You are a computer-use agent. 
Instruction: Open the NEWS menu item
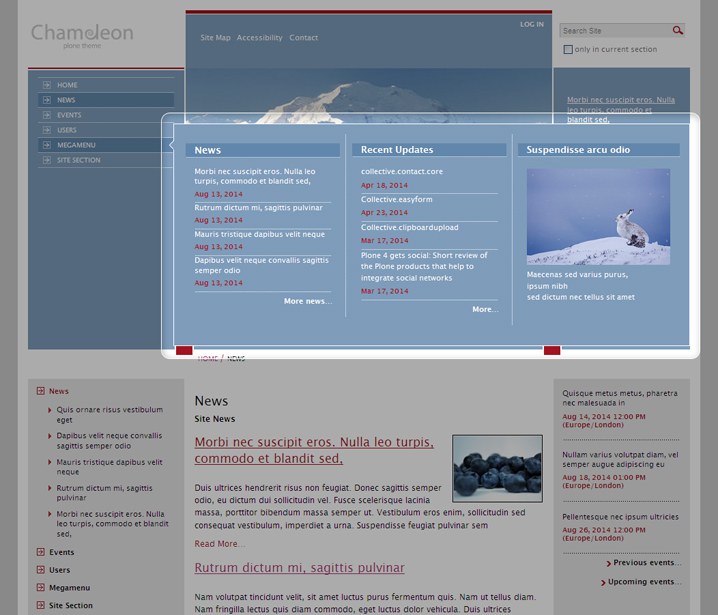(106, 100)
